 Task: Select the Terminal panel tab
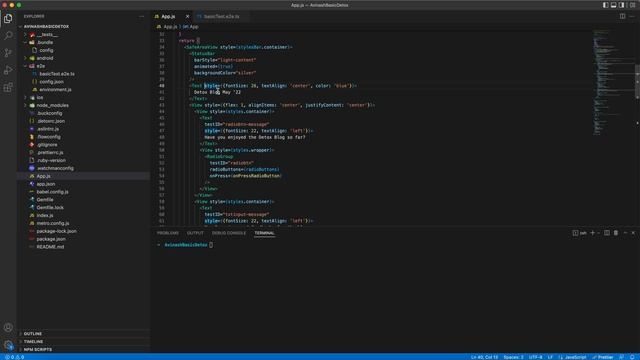tap(264, 233)
